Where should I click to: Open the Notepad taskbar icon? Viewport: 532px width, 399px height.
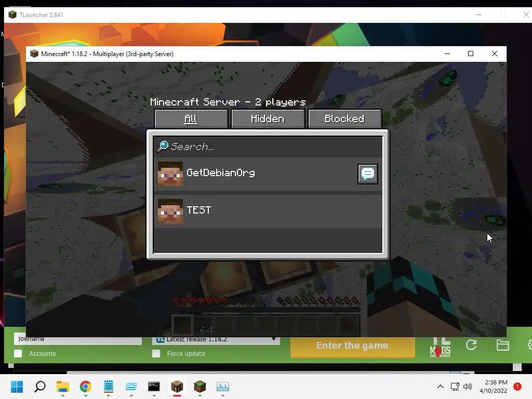coord(109,387)
